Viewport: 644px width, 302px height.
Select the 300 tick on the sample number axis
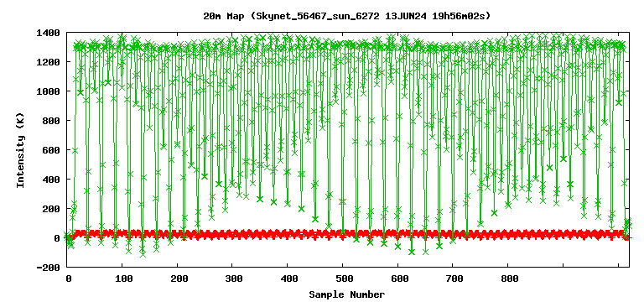click(x=232, y=279)
